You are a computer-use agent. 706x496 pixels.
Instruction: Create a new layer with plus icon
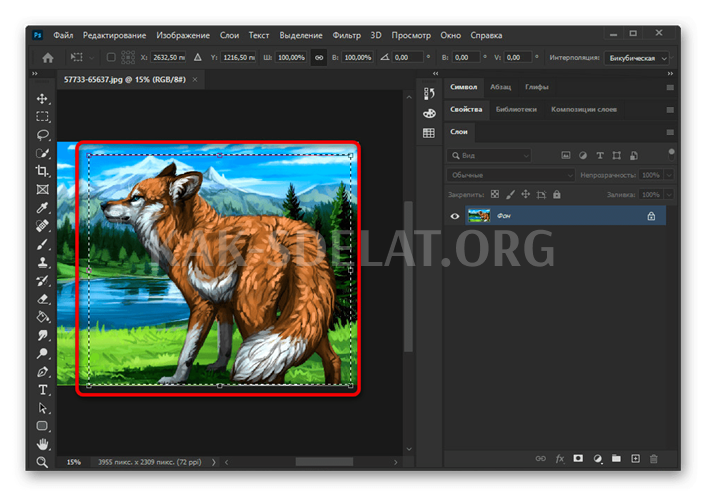click(635, 458)
